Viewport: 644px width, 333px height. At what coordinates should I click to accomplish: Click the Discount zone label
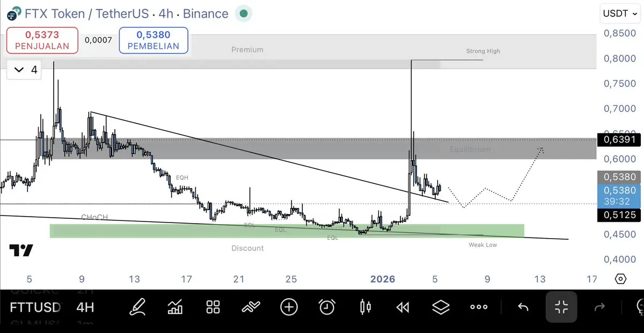(247, 248)
